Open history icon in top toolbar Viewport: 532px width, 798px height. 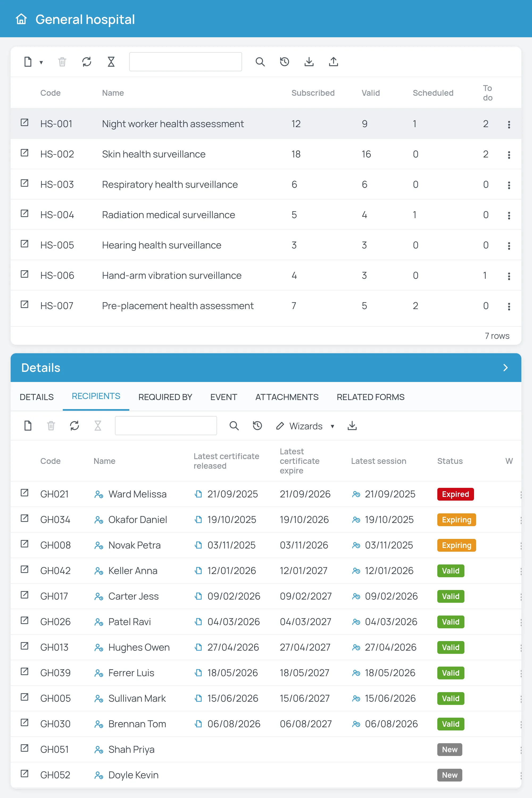point(284,62)
